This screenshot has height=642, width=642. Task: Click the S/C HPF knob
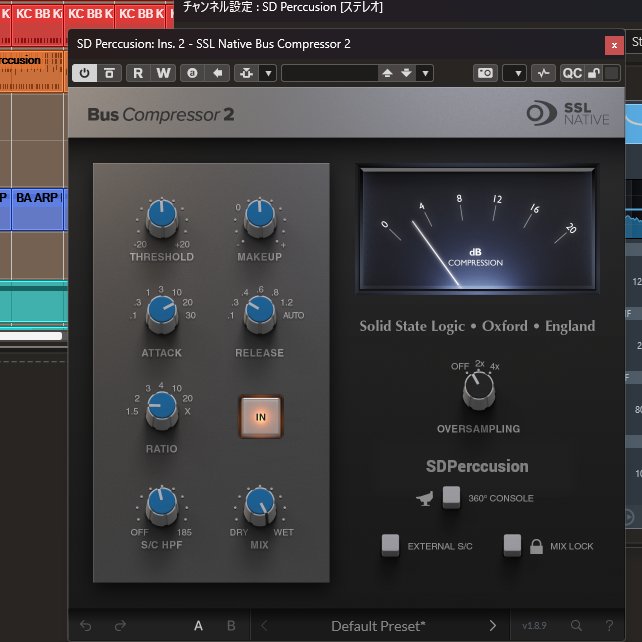coord(162,505)
